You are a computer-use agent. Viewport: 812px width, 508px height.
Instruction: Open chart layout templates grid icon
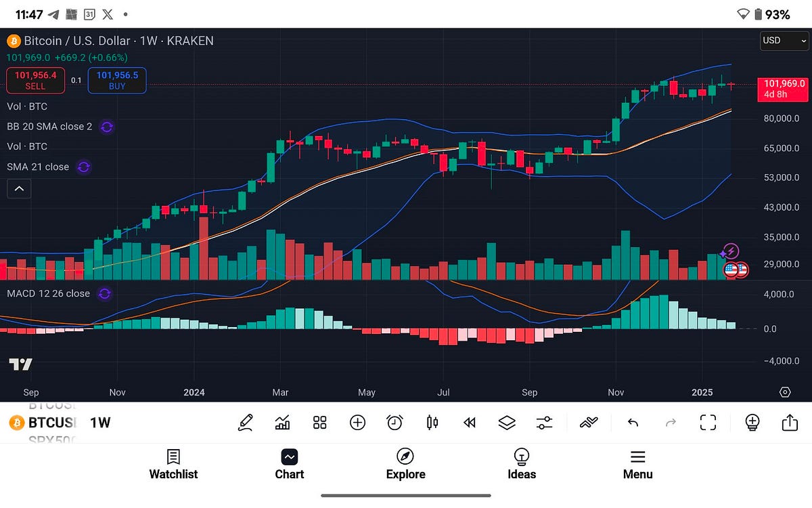click(x=319, y=422)
